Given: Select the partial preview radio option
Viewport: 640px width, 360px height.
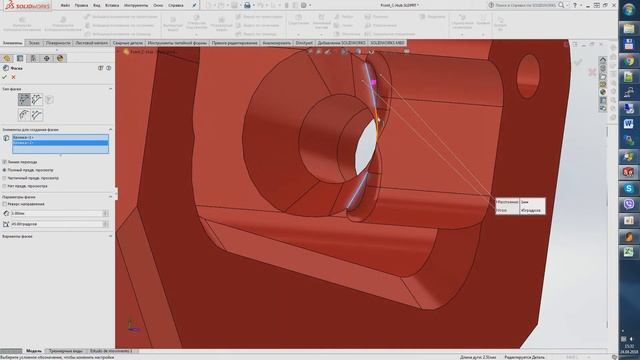Looking at the screenshot, I should pyautogui.click(x=4, y=178).
